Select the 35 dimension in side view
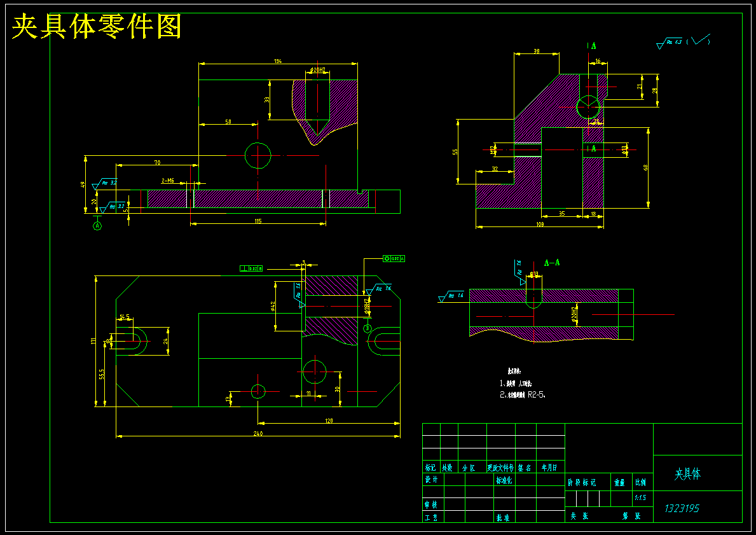Image resolution: width=756 pixels, height=535 pixels. [x=561, y=213]
